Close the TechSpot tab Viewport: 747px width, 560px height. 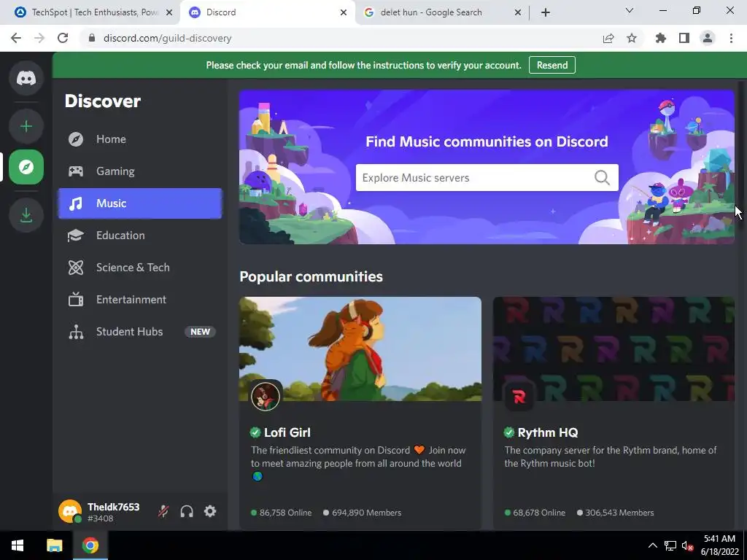pyautogui.click(x=169, y=12)
